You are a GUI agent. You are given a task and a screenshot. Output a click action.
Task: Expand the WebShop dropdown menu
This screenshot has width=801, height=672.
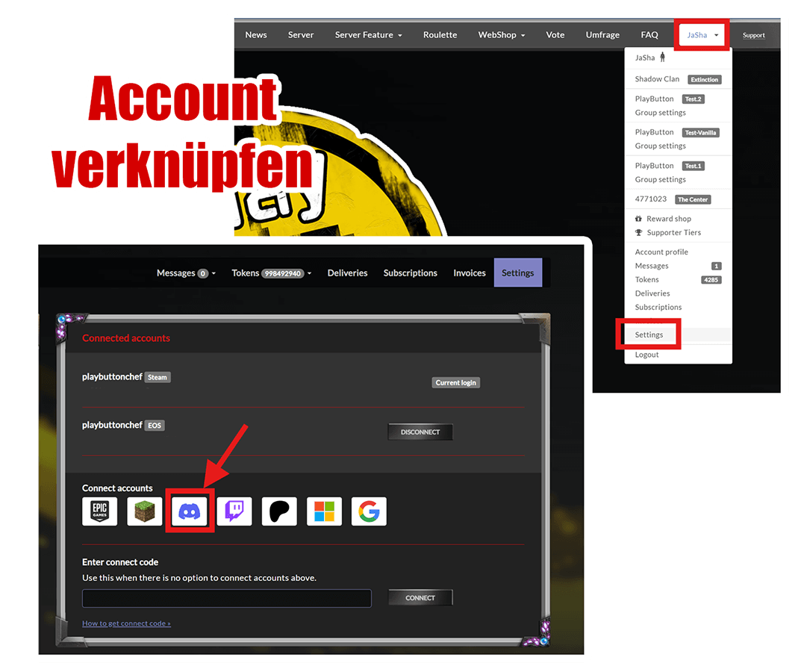click(501, 35)
